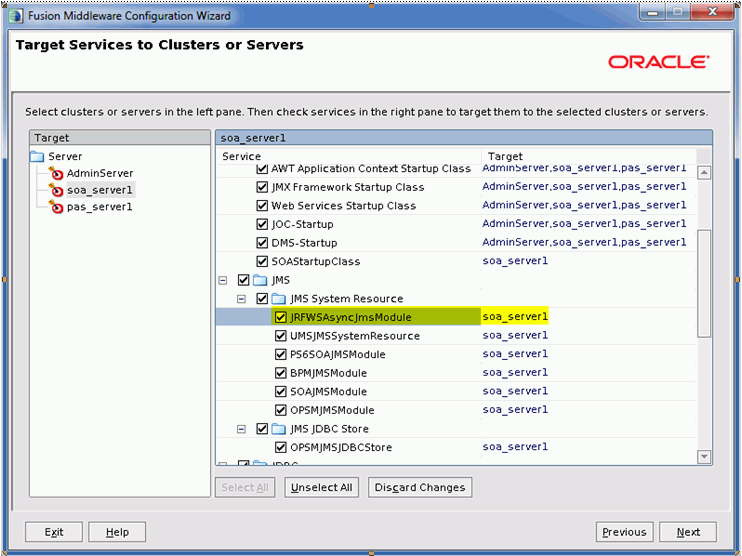
Task: Uncheck AWT Application Context Startup Class
Action: click(262, 169)
